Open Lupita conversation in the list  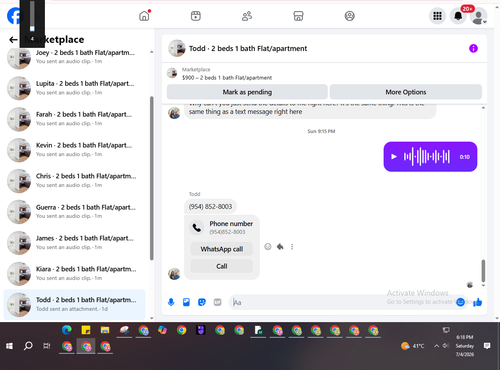point(74,88)
